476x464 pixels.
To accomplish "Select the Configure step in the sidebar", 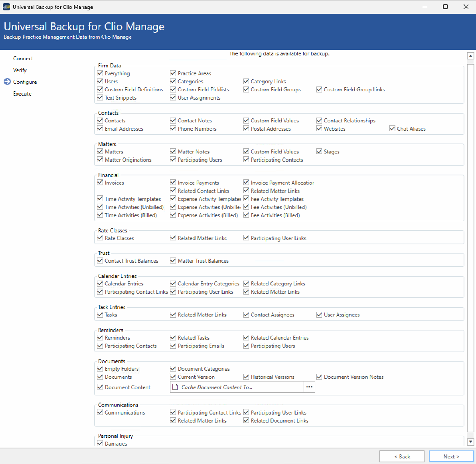I will coord(25,82).
